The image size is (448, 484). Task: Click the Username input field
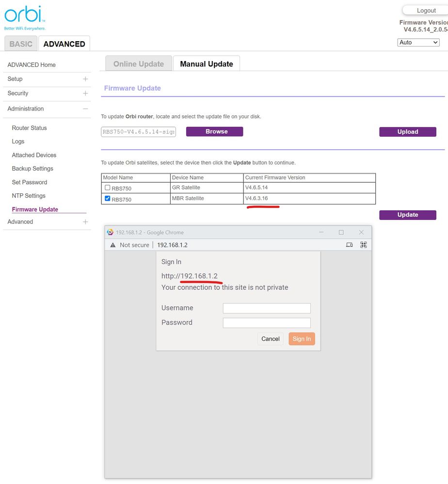[x=266, y=308]
